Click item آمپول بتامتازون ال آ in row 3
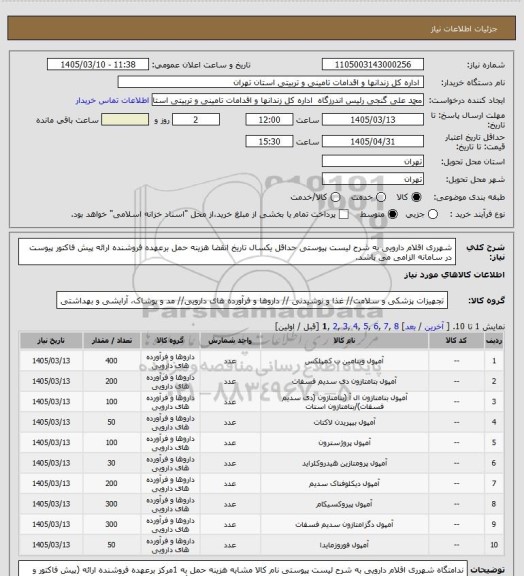The image size is (524, 576). pyautogui.click(x=344, y=402)
